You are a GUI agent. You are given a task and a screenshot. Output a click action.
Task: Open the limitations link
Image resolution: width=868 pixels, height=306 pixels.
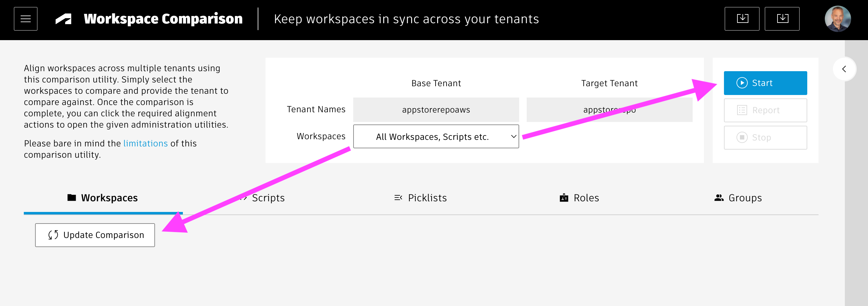click(145, 143)
